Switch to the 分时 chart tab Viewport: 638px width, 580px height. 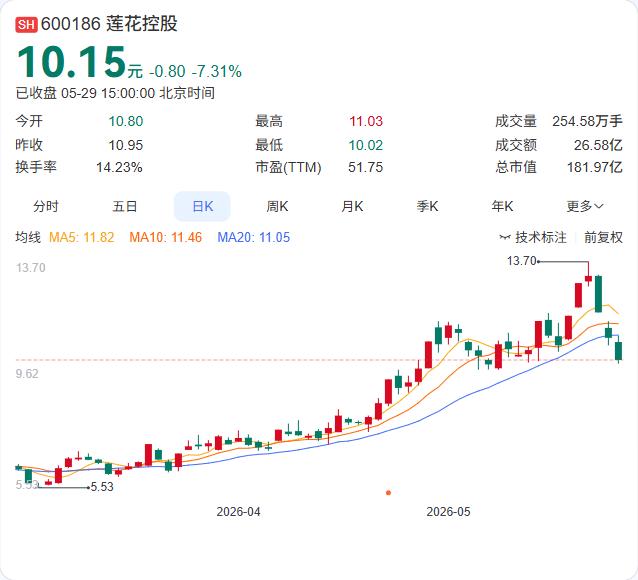coord(46,206)
